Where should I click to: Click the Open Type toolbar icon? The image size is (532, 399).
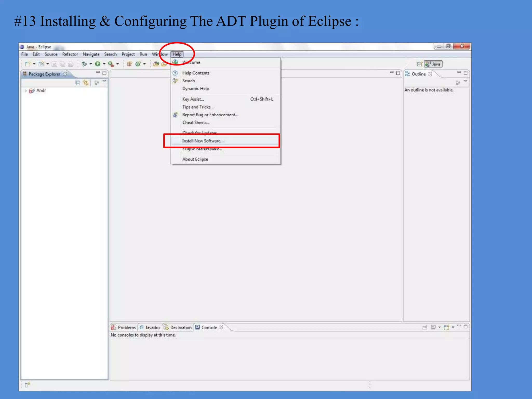[156, 64]
